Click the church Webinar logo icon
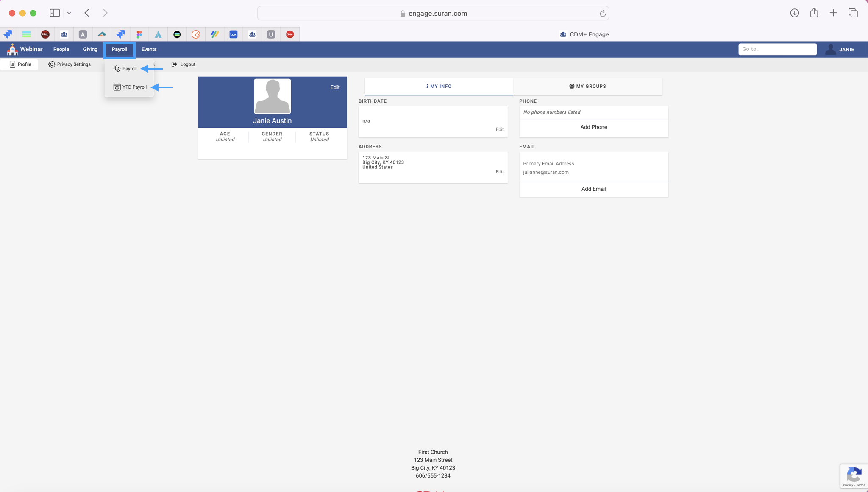 pyautogui.click(x=12, y=50)
